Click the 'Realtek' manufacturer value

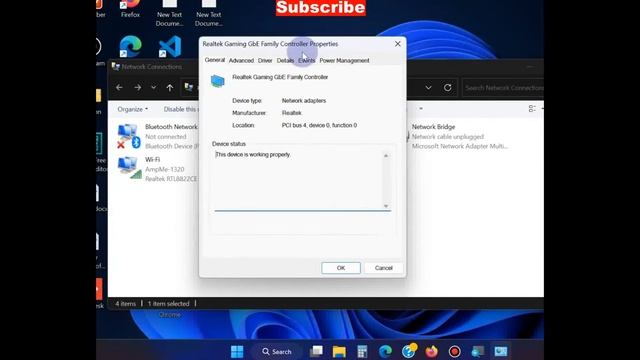click(x=291, y=113)
